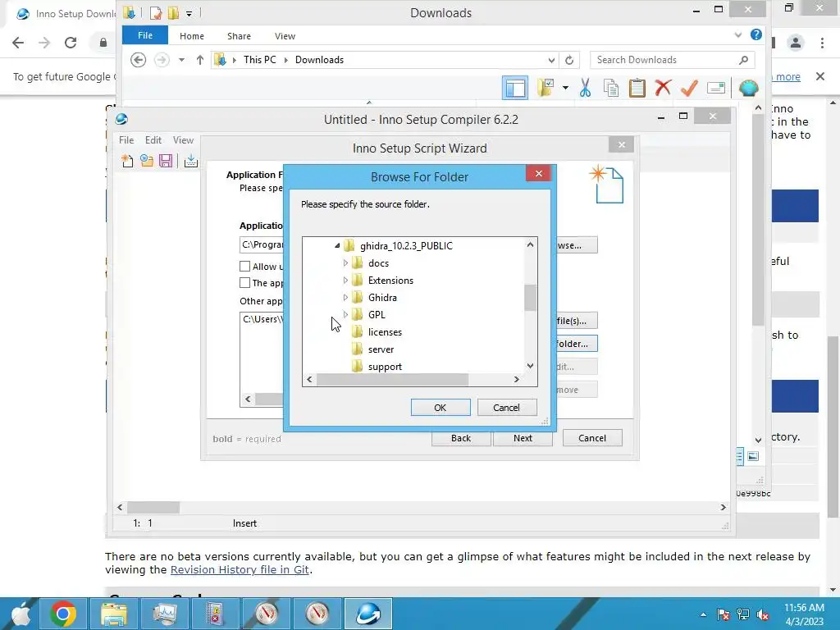Click OK in Browse For Folder dialog
Image resolution: width=840 pixels, height=630 pixels.
(441, 408)
